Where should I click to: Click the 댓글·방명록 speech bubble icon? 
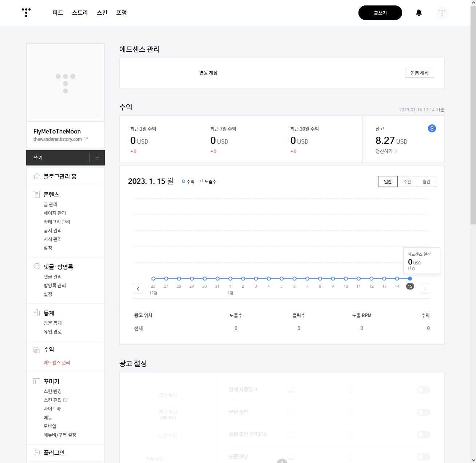click(x=37, y=266)
